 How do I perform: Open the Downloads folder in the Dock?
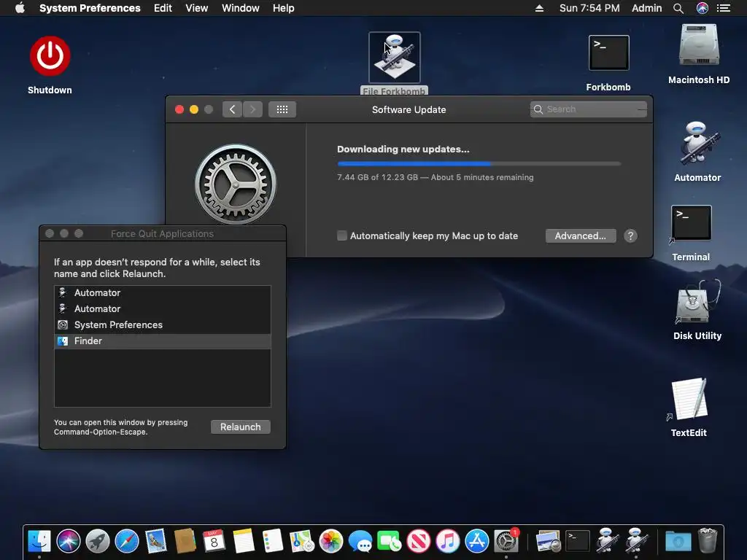point(678,542)
